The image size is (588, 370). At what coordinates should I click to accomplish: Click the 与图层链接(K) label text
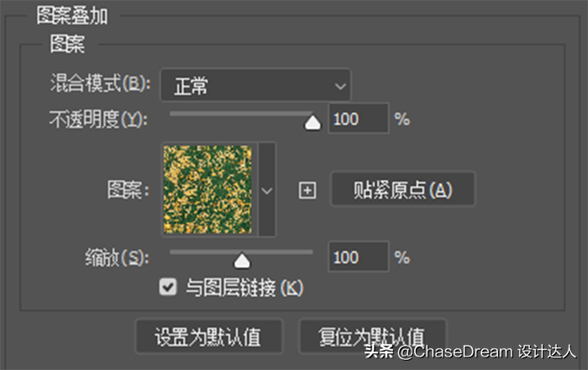(x=244, y=288)
